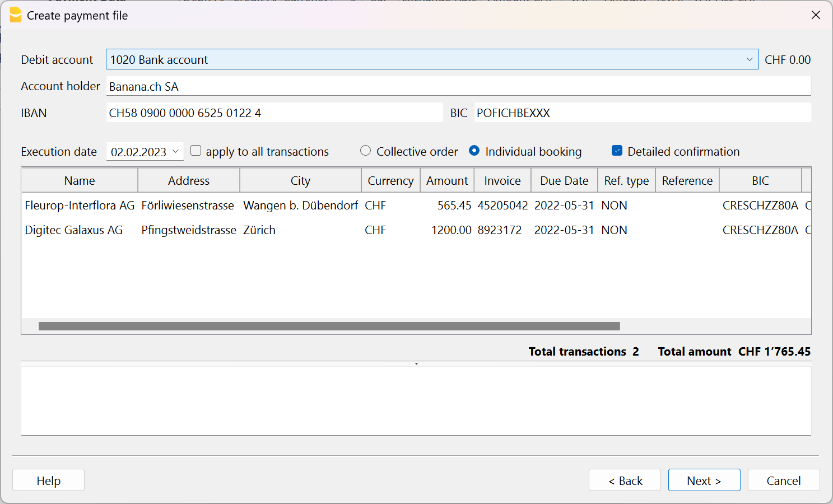Click the Back button
Screen dimensions: 833x504
[625, 480]
